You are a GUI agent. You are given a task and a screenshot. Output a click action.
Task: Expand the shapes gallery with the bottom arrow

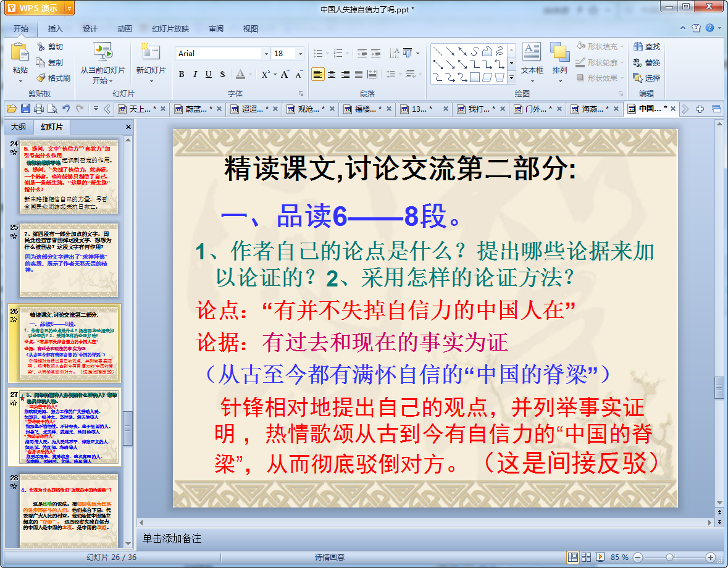coord(511,78)
